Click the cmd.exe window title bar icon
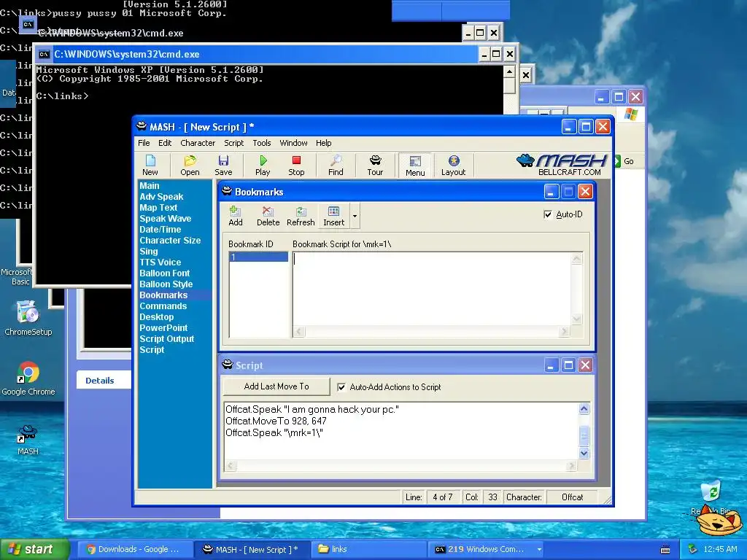The image size is (747, 560). click(44, 54)
